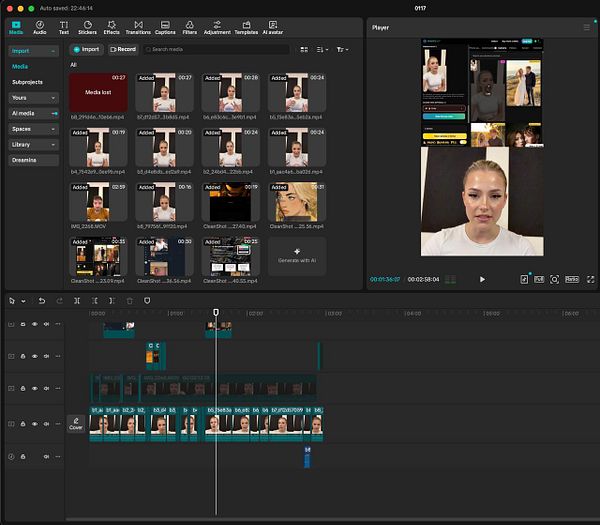Click the shield marker icon in timeline toolbar

tap(147, 301)
